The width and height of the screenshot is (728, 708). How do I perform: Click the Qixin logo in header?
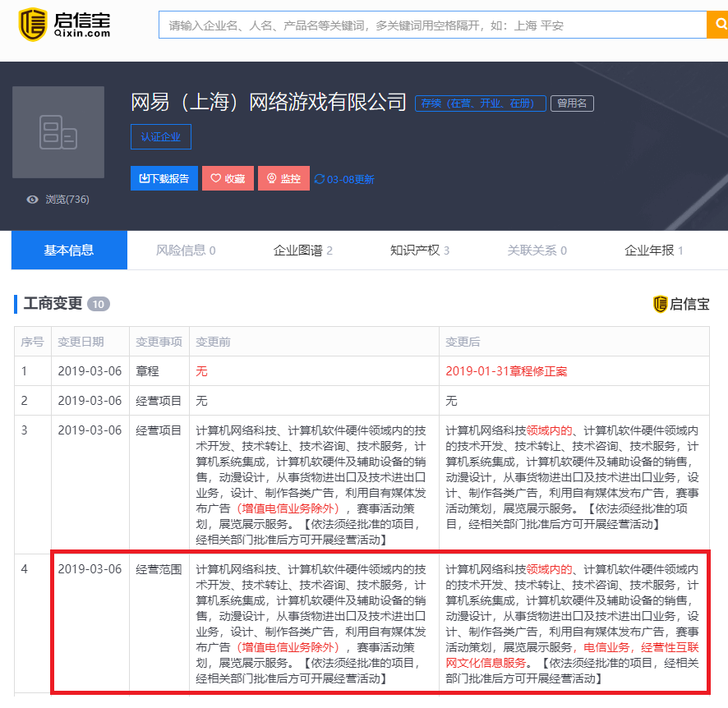pos(64,25)
